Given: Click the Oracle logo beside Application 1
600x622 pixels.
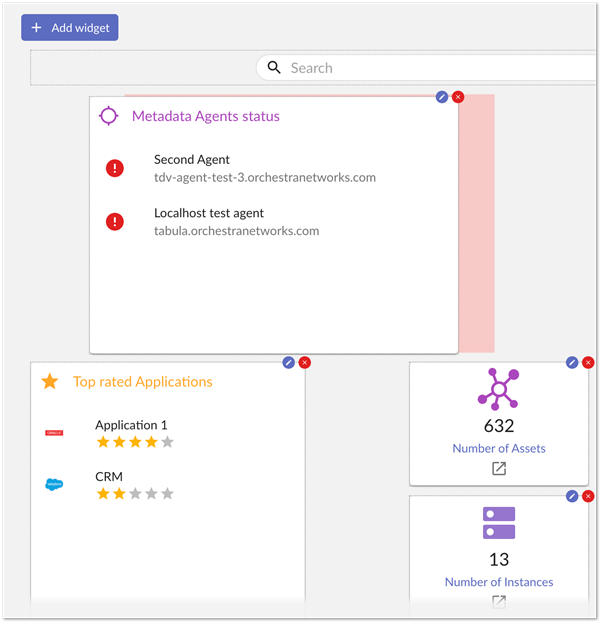Looking at the screenshot, I should [54, 433].
